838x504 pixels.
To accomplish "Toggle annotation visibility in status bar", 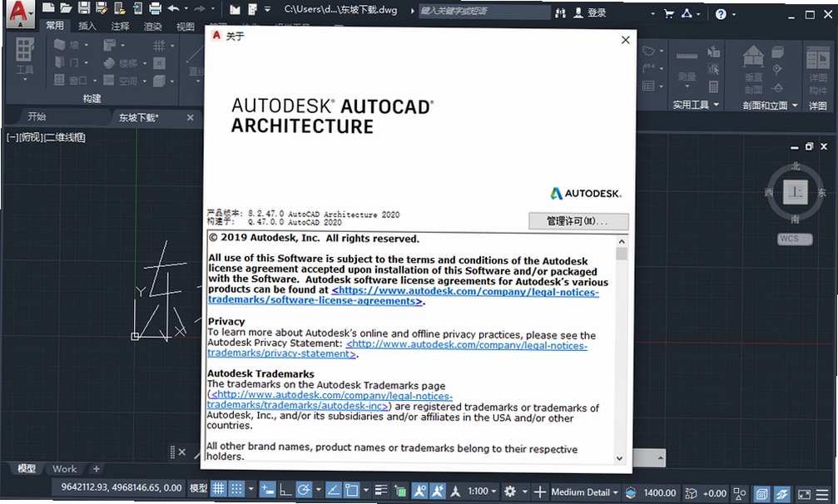I will 419,491.
